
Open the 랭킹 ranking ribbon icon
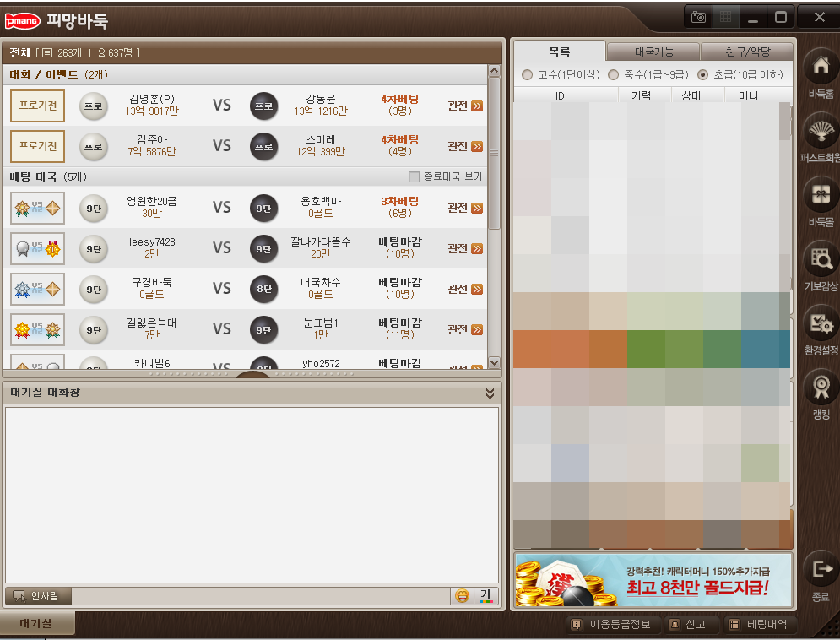[x=821, y=387]
